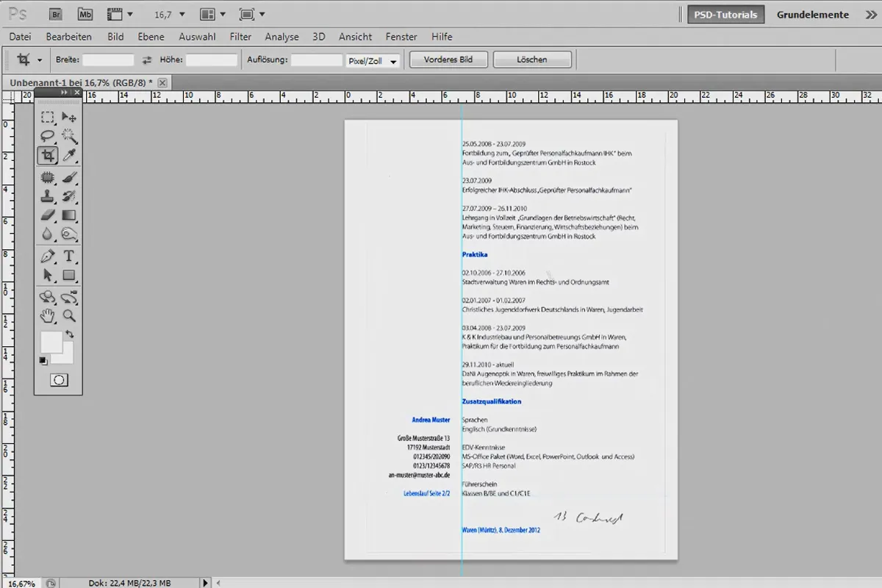Swap width and height values
The image size is (882, 588).
[x=146, y=60]
